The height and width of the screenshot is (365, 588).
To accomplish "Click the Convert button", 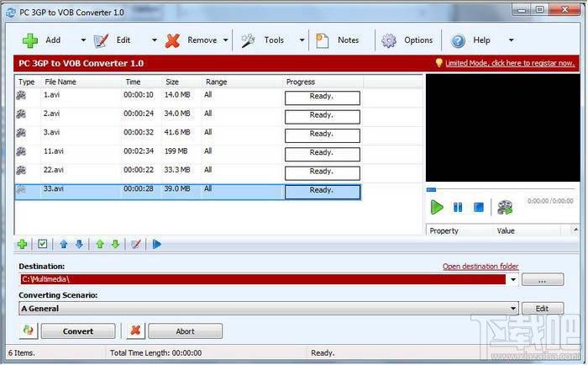I will [x=78, y=331].
